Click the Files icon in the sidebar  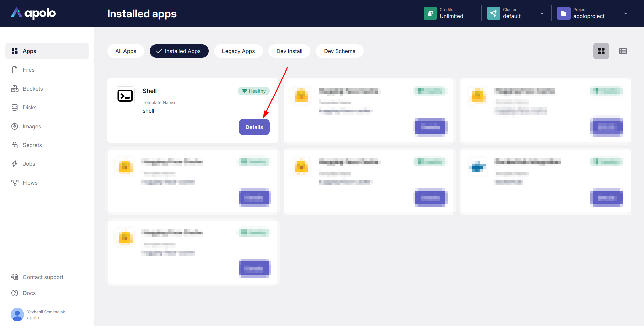click(x=15, y=70)
